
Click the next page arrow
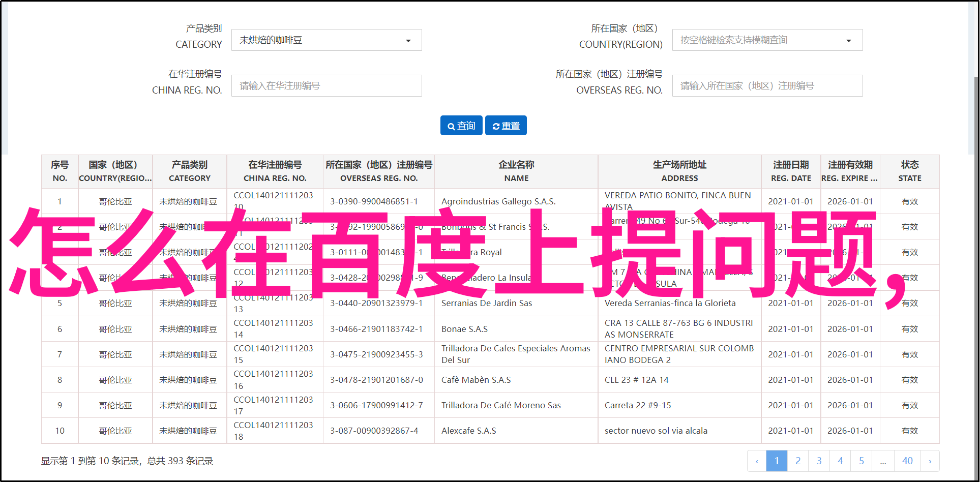(x=930, y=461)
